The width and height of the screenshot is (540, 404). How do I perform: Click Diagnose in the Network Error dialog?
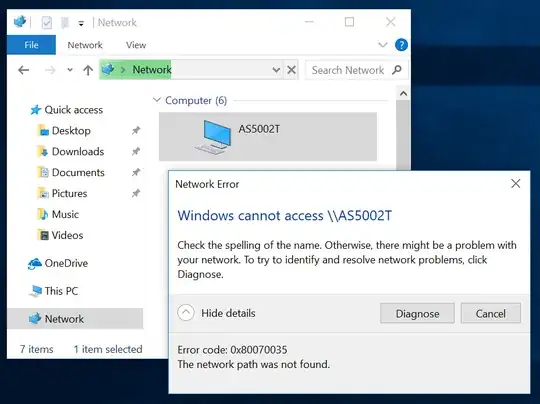[x=417, y=313]
